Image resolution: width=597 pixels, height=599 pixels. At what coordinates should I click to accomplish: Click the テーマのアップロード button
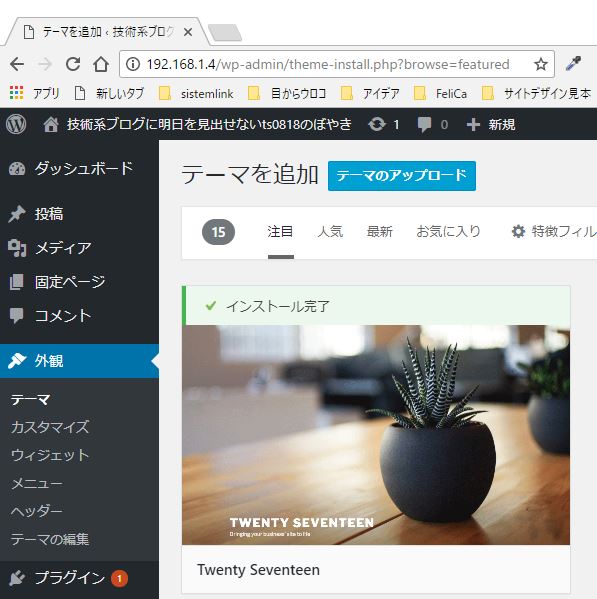(x=402, y=176)
